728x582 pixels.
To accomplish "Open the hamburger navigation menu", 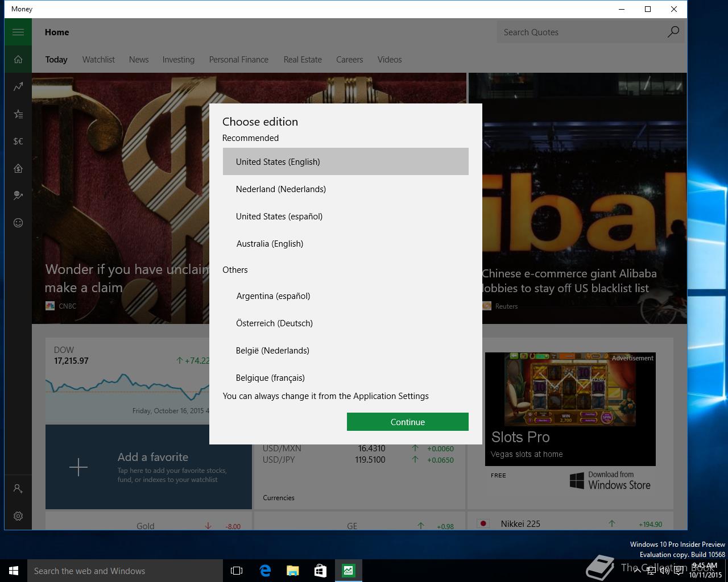I will (x=18, y=32).
